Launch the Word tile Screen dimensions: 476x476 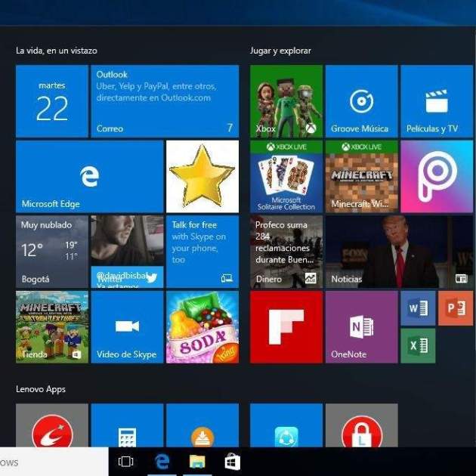point(418,308)
